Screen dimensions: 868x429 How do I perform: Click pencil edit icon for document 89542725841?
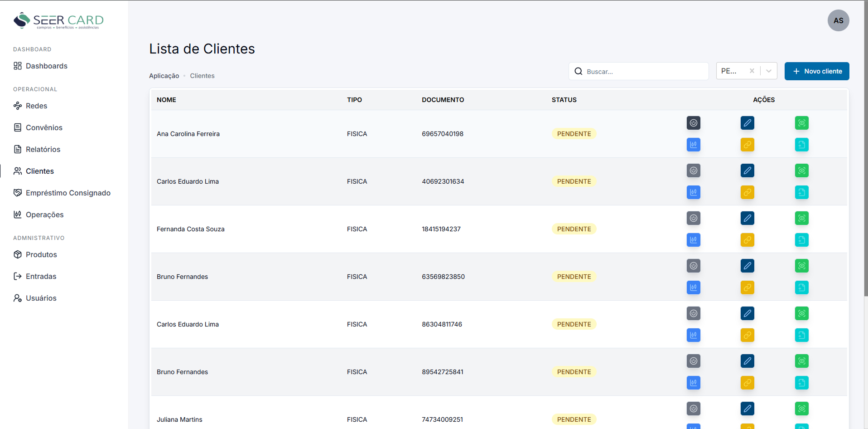click(747, 361)
